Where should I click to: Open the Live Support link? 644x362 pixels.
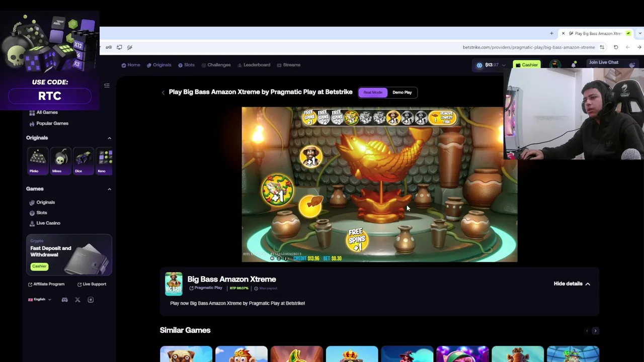92,284
